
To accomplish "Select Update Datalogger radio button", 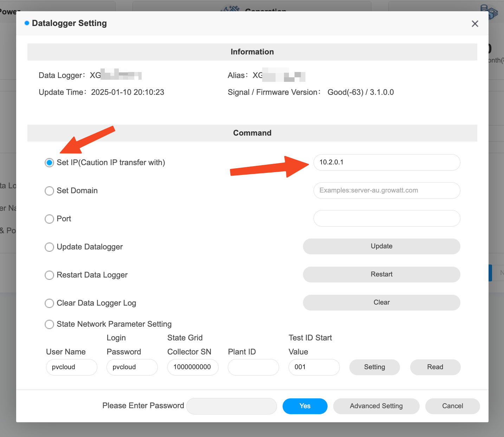I will (50, 247).
